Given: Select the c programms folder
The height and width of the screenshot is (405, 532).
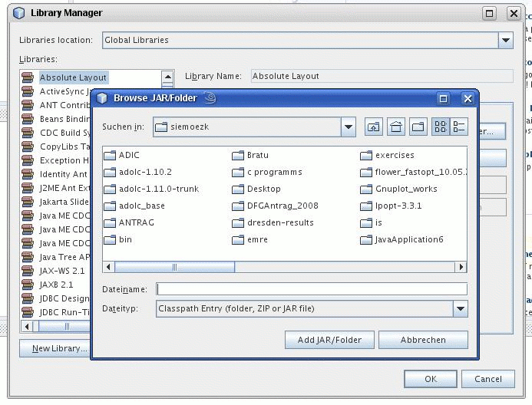Looking at the screenshot, I should (x=267, y=172).
